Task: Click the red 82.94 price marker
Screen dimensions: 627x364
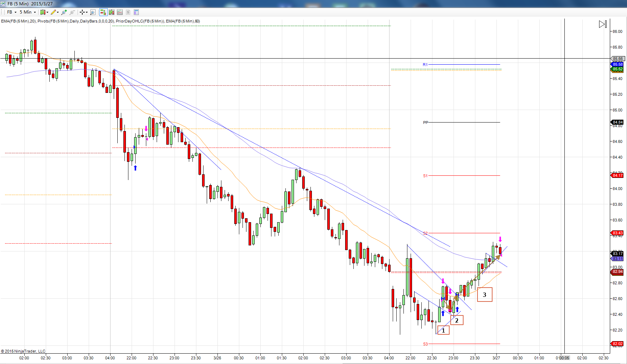Action: (x=617, y=271)
